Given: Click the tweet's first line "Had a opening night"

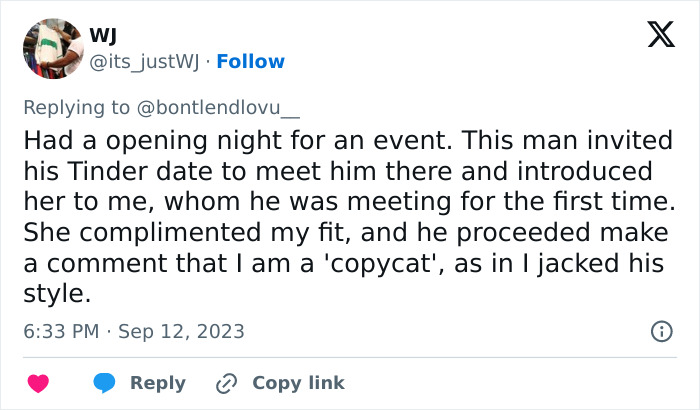Looking at the screenshot, I should [121, 140].
